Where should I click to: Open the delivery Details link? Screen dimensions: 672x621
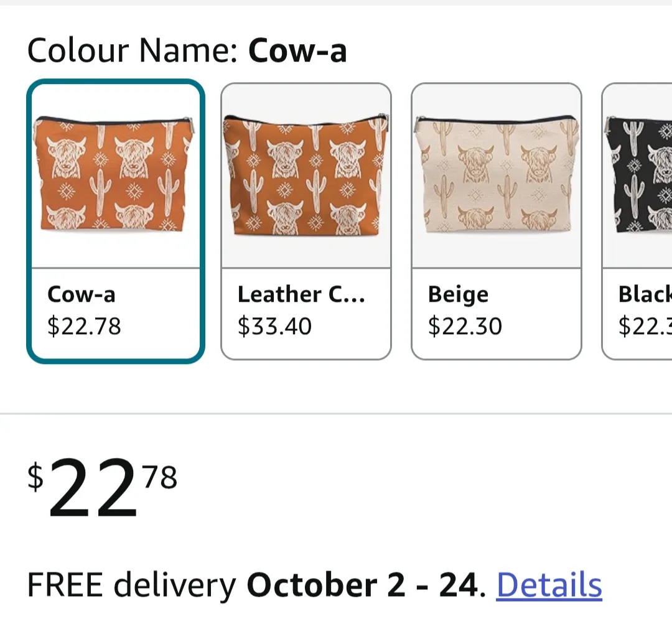(x=548, y=584)
